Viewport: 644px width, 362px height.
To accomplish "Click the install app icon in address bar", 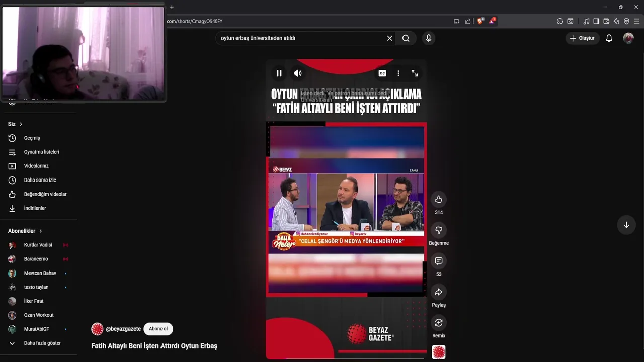I will coord(456,21).
